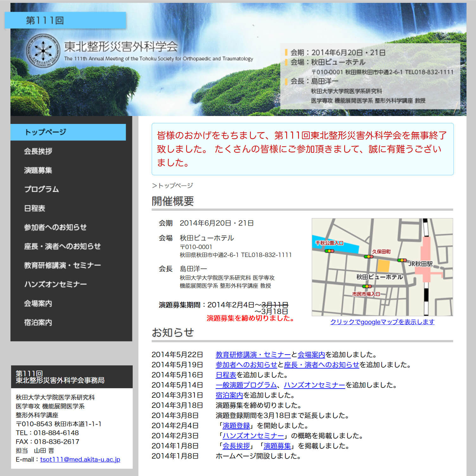This screenshot has height=476, width=476.
Task: Open the 日程表 sidebar menu item
Action: point(35,208)
